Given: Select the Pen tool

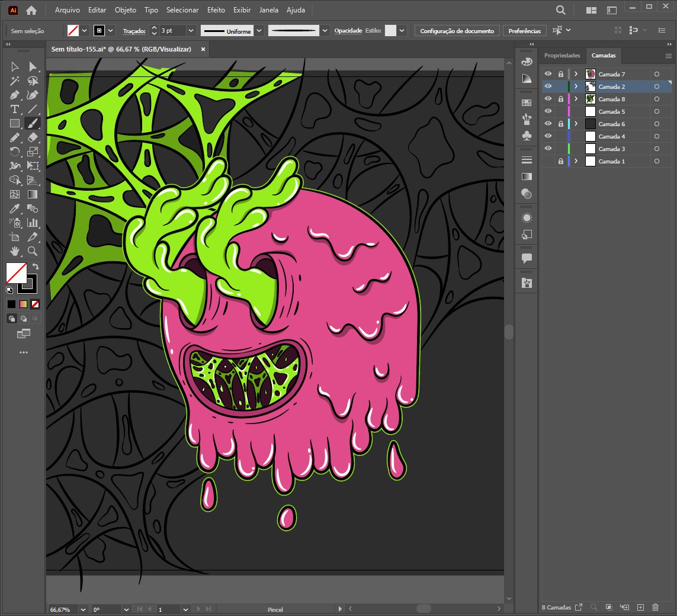Looking at the screenshot, I should tap(15, 95).
